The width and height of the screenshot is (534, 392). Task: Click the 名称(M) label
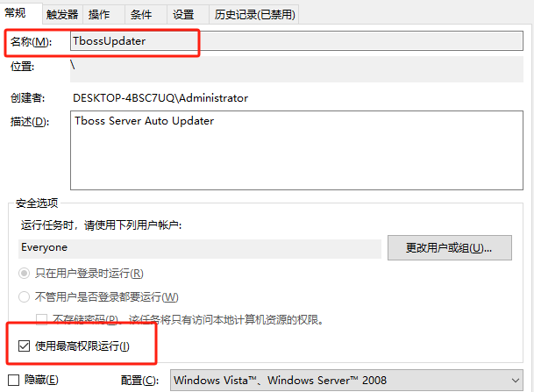pyautogui.click(x=31, y=42)
